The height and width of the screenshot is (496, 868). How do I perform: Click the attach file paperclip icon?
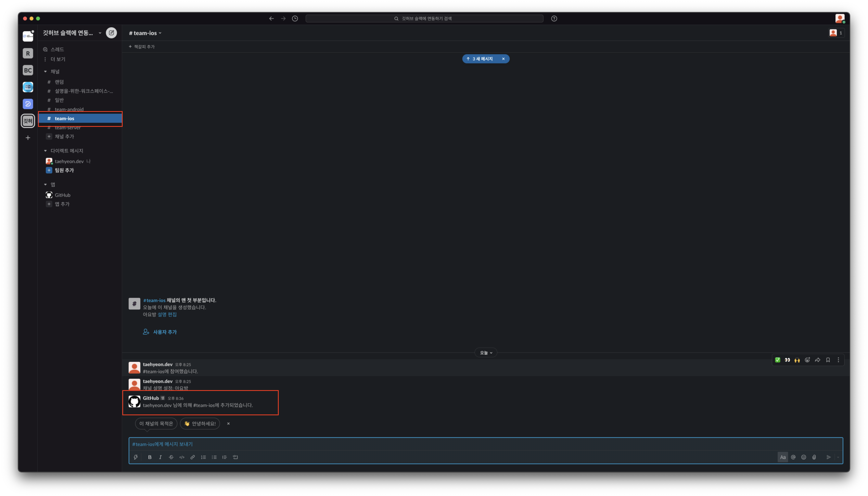(814, 457)
